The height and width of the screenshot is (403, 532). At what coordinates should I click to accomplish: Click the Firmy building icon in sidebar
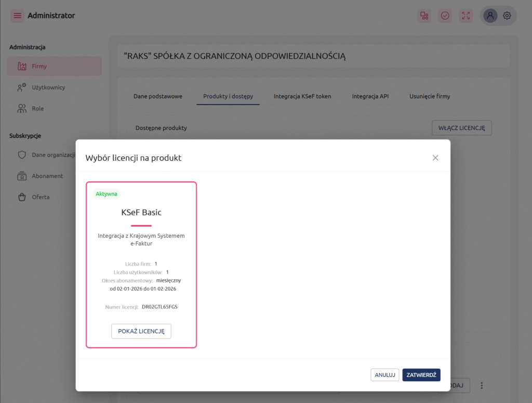click(x=22, y=67)
